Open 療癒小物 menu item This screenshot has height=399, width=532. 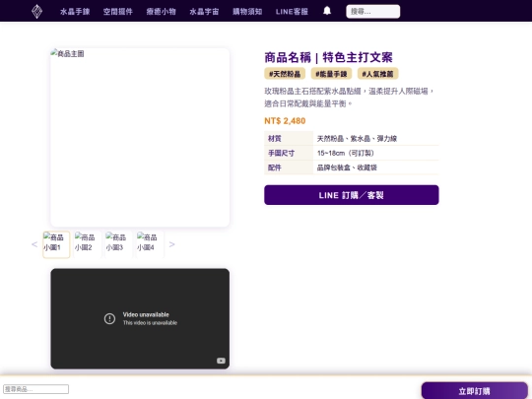click(x=162, y=12)
